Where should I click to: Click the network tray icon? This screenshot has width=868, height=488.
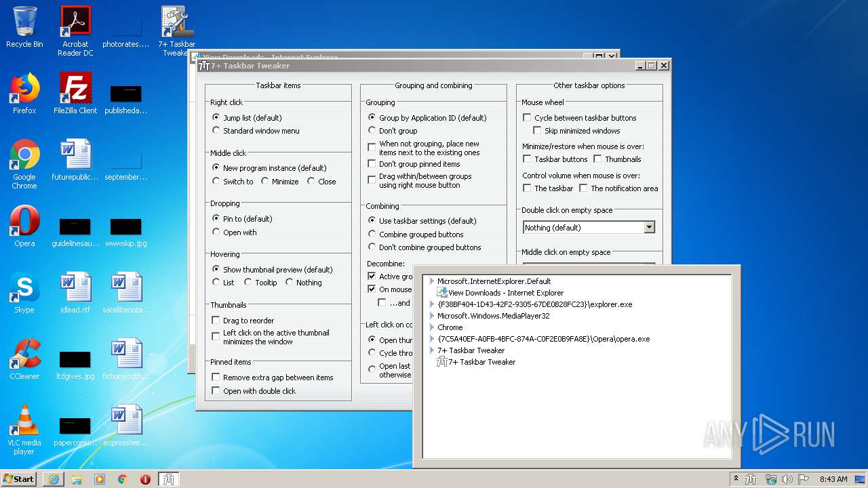click(x=770, y=479)
